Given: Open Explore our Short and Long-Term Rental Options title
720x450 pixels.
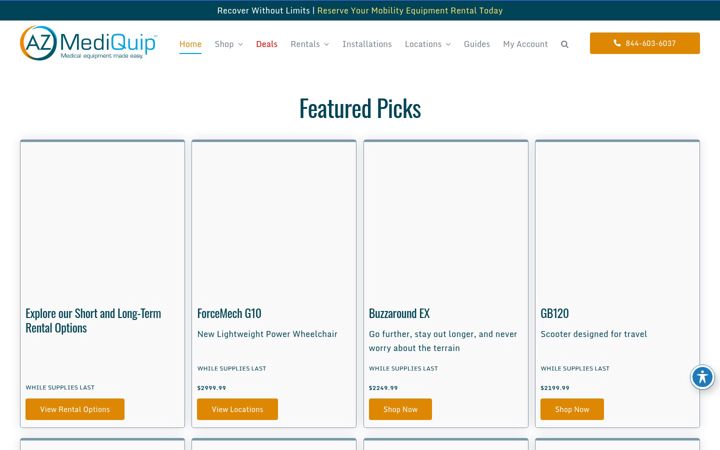Looking at the screenshot, I should [x=93, y=321].
